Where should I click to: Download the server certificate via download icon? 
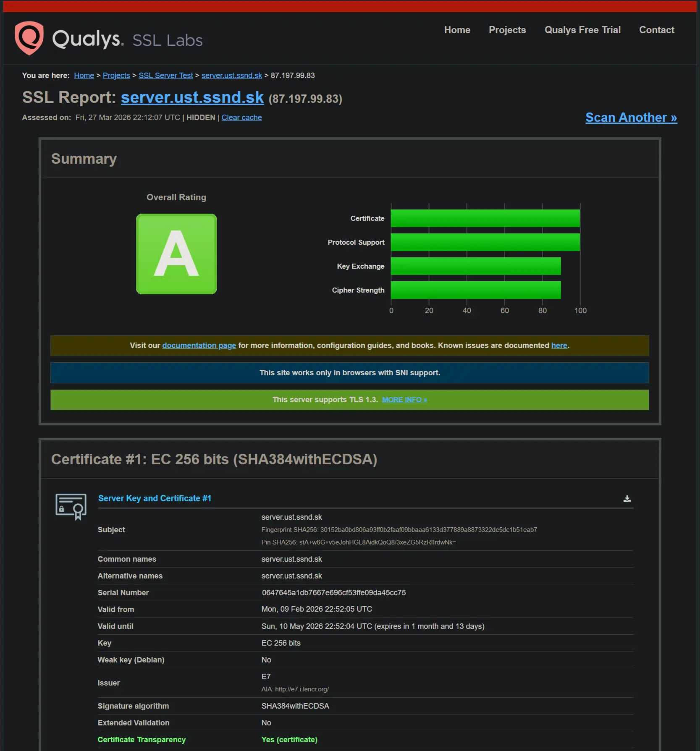(627, 499)
